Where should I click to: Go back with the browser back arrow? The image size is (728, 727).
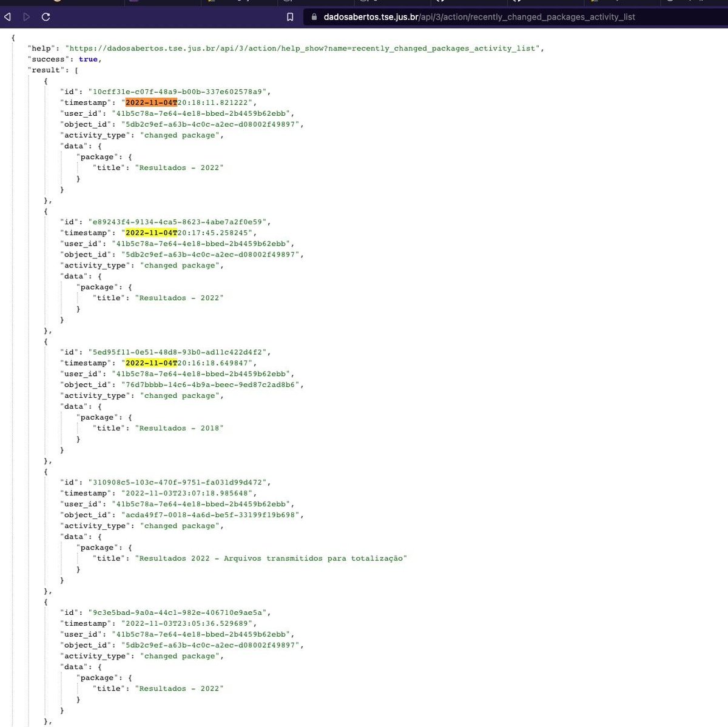click(7, 17)
